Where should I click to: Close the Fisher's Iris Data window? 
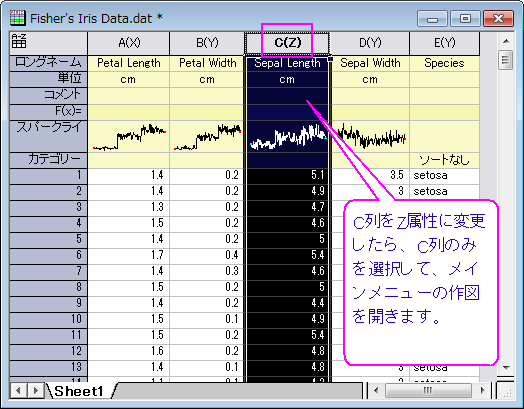point(498,18)
